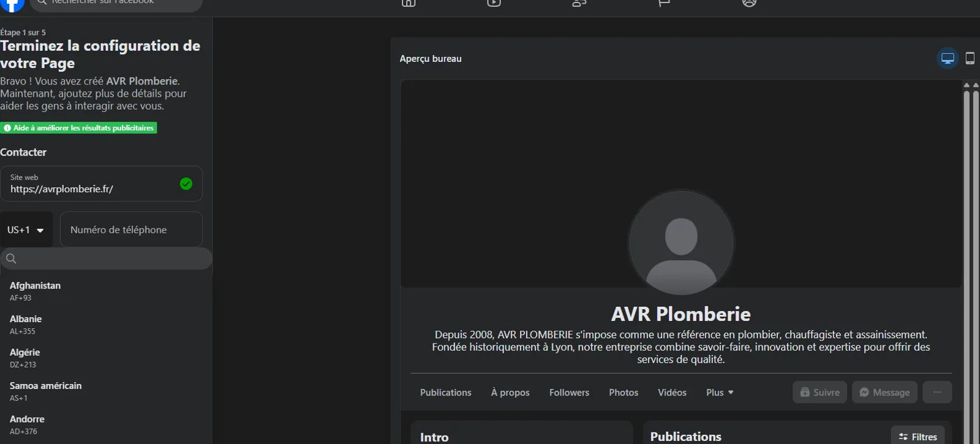Click the green ad results help badge

[78, 128]
